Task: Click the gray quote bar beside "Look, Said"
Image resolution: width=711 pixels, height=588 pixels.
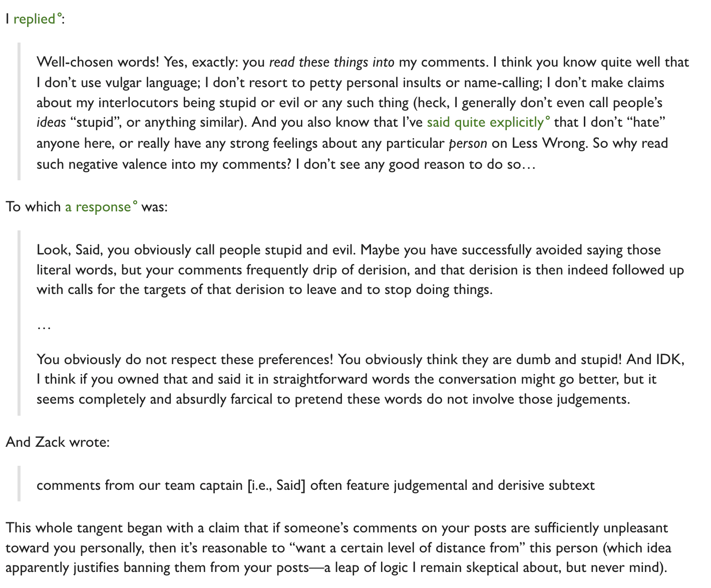Action: [19, 323]
